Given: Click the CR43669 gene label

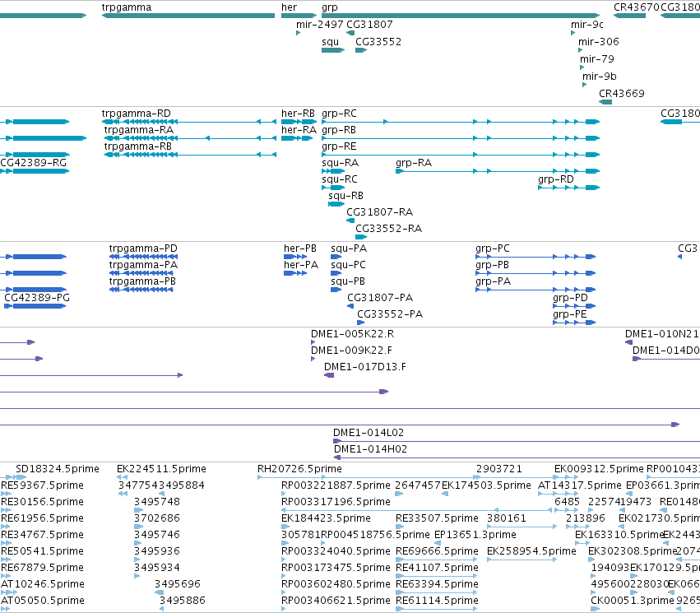Looking at the screenshot, I should (621, 93).
